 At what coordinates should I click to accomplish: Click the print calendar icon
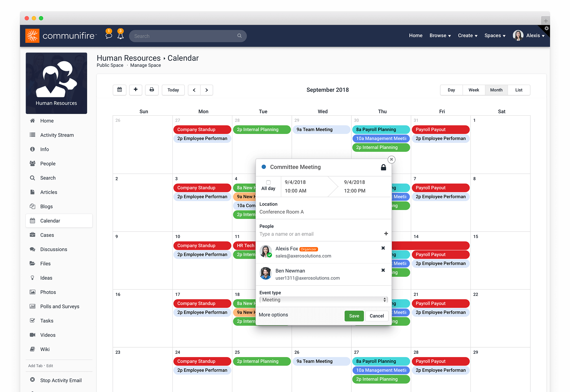152,90
